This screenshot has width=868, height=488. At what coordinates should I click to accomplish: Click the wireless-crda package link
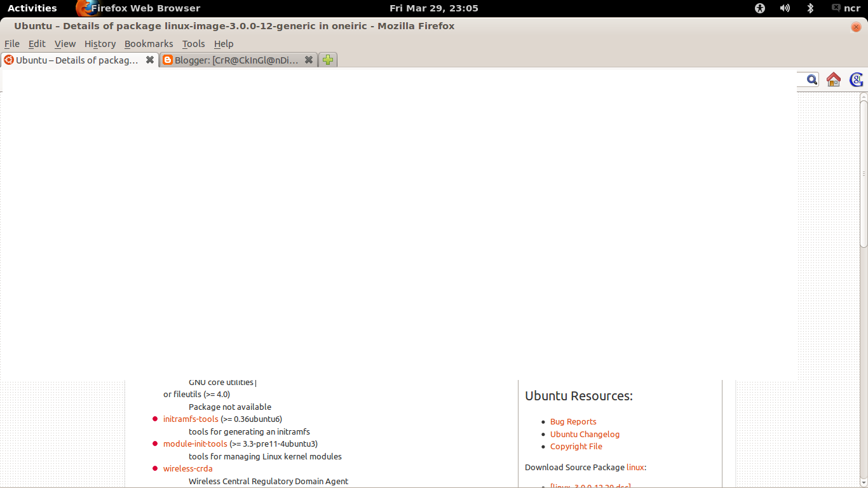click(x=187, y=468)
